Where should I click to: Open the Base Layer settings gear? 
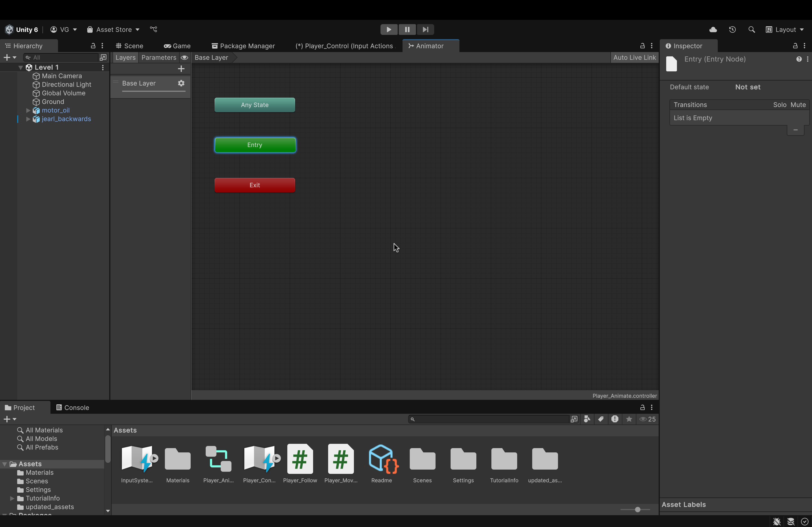(181, 83)
